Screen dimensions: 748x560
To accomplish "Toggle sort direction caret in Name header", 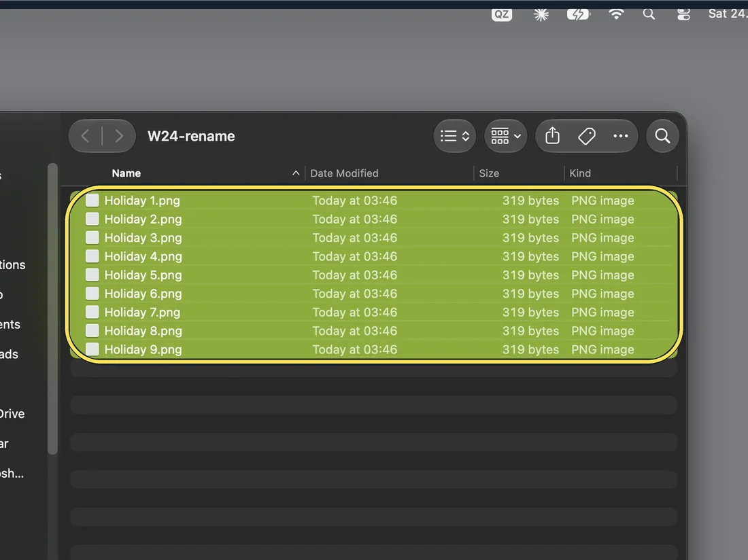I will click(x=296, y=173).
